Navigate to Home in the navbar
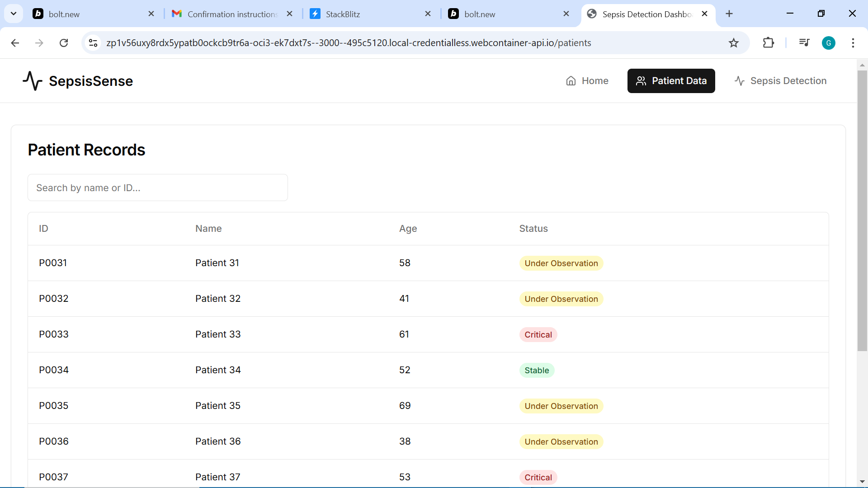 587,81
